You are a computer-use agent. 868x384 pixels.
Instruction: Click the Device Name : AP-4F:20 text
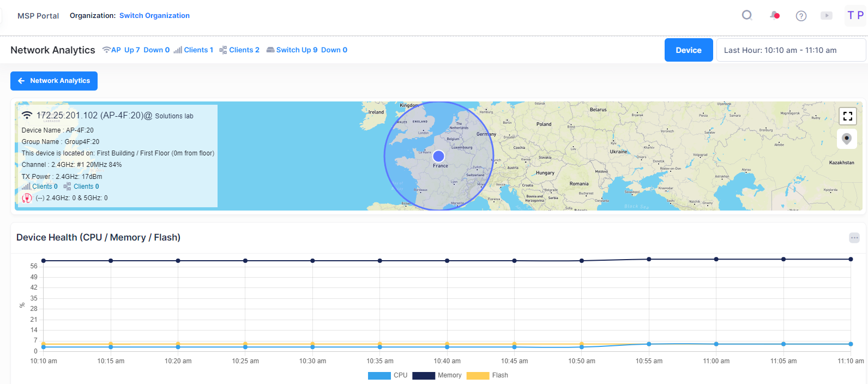[58, 130]
